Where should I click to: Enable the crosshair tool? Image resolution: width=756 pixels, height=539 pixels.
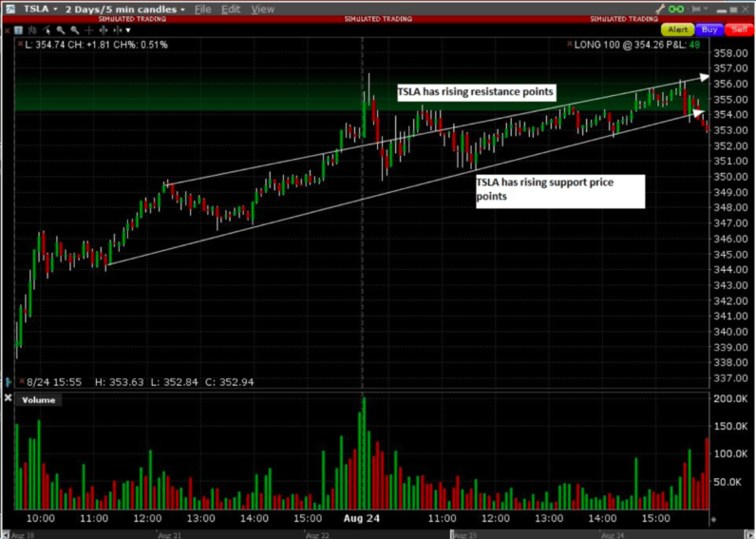[x=88, y=29]
